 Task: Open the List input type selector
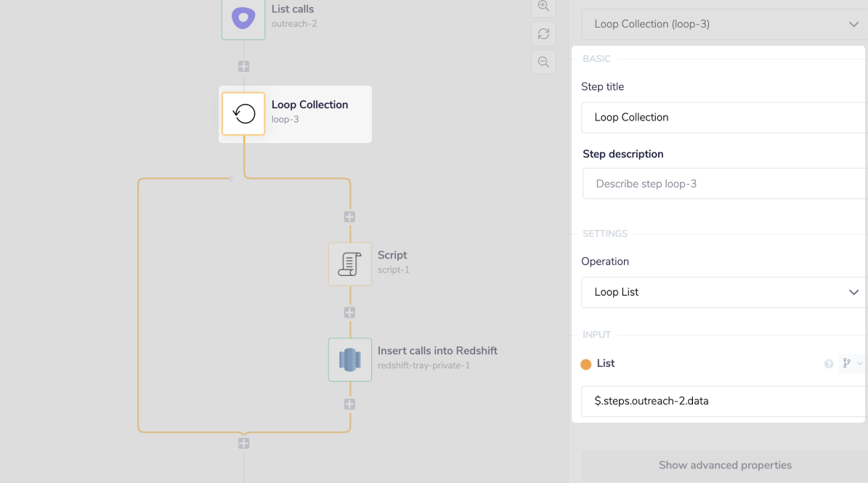[x=851, y=363]
